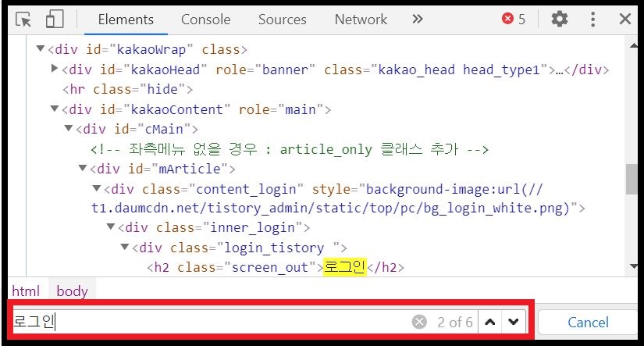Select the h2 screen_out element row
The height and width of the screenshot is (346, 644).
(276, 268)
